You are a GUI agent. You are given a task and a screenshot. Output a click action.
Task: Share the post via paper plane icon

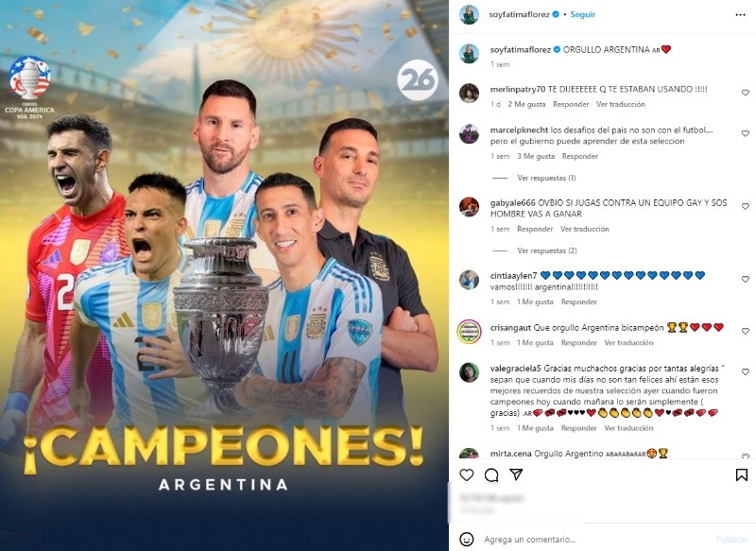click(x=516, y=474)
